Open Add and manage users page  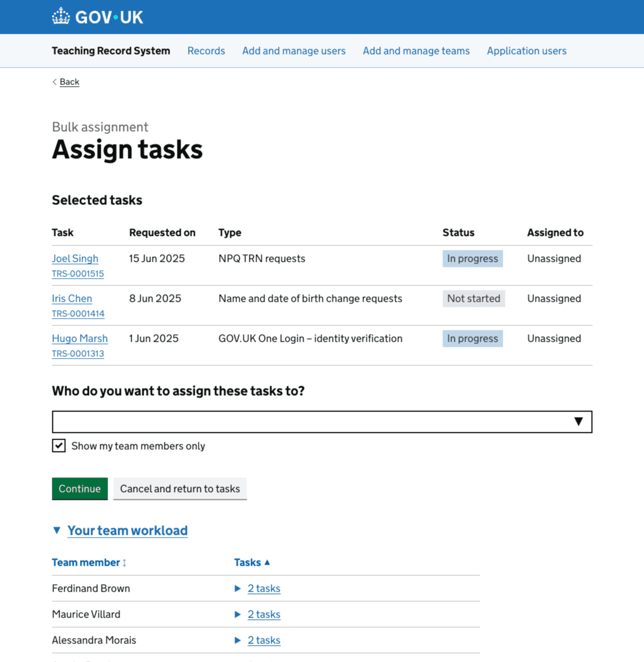(294, 51)
